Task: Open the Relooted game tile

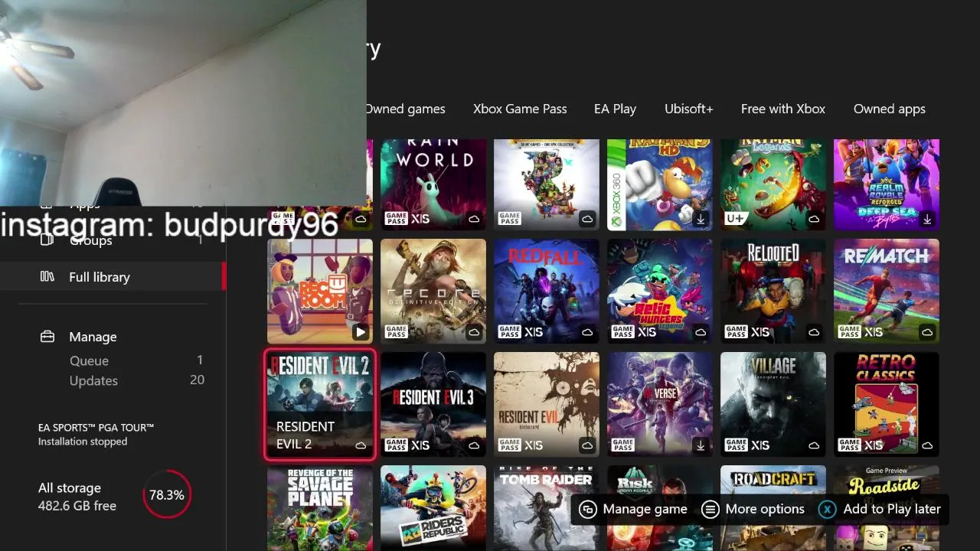Action: point(773,291)
